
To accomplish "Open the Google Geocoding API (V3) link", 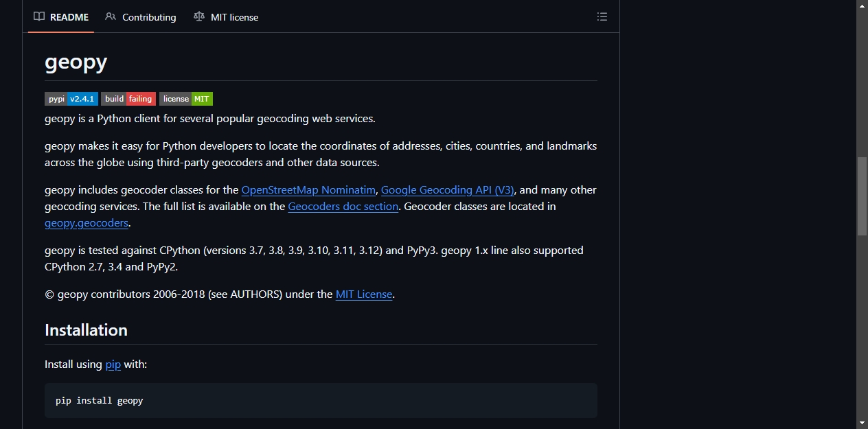I will point(448,189).
